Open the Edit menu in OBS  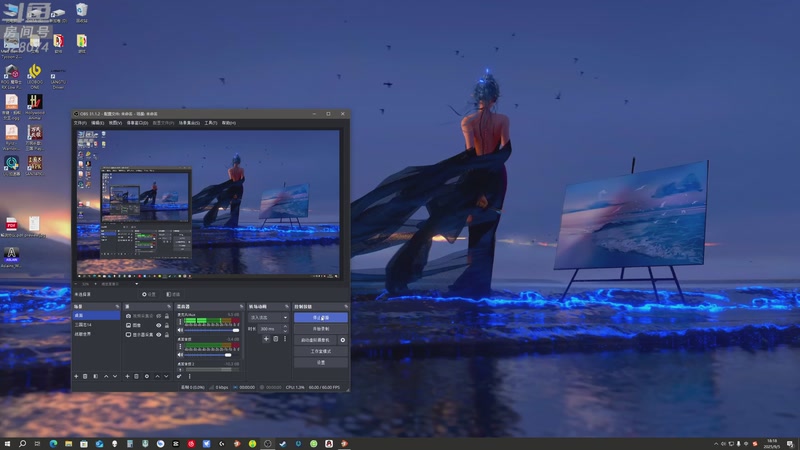(x=97, y=123)
